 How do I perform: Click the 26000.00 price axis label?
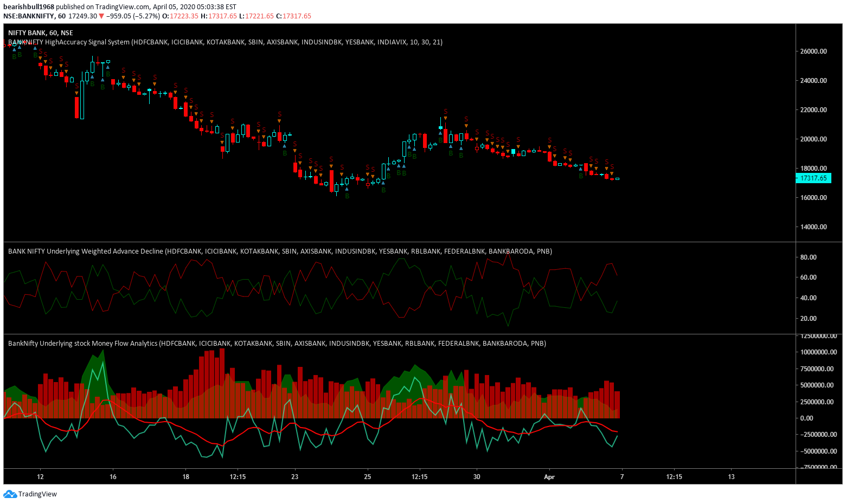point(813,51)
